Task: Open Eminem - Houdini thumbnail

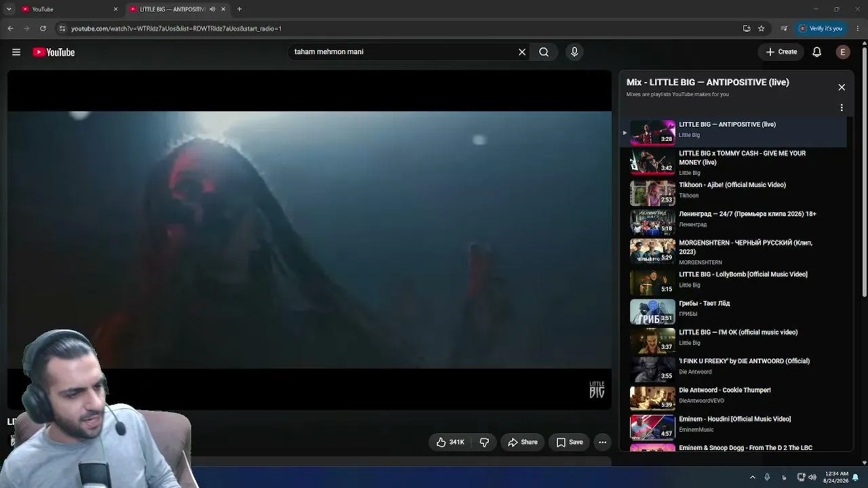Action: [x=652, y=427]
